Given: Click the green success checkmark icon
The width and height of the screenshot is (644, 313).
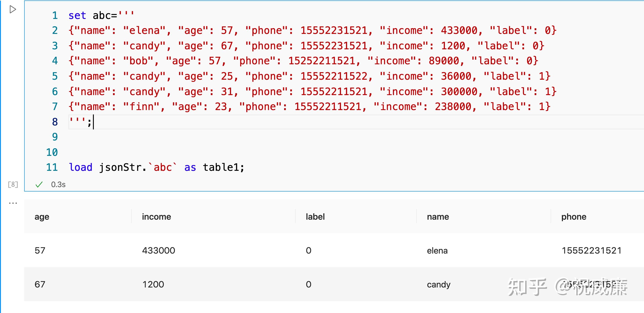Looking at the screenshot, I should (39, 185).
